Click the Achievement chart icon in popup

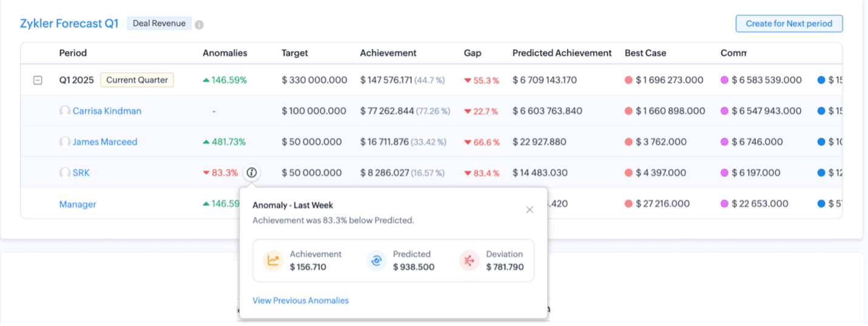pos(273,260)
